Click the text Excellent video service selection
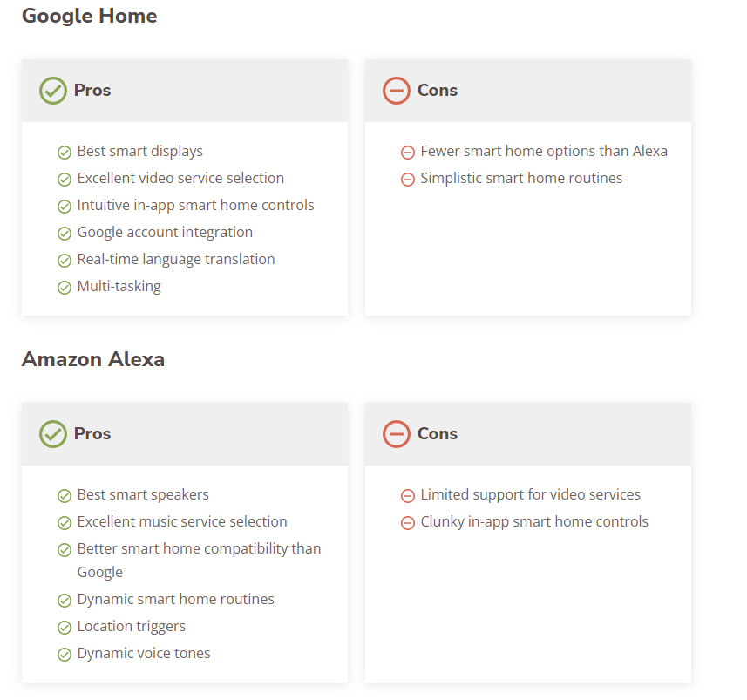Screen dimensions: 747x700 (x=180, y=178)
